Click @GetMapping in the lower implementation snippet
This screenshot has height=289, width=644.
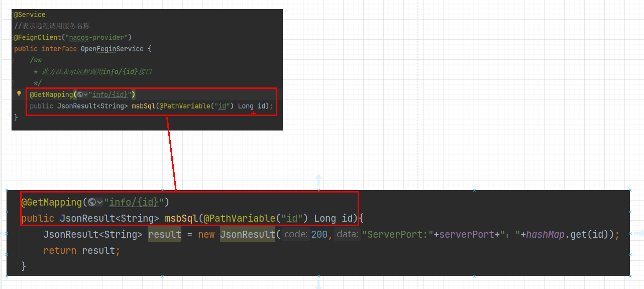[51, 203]
